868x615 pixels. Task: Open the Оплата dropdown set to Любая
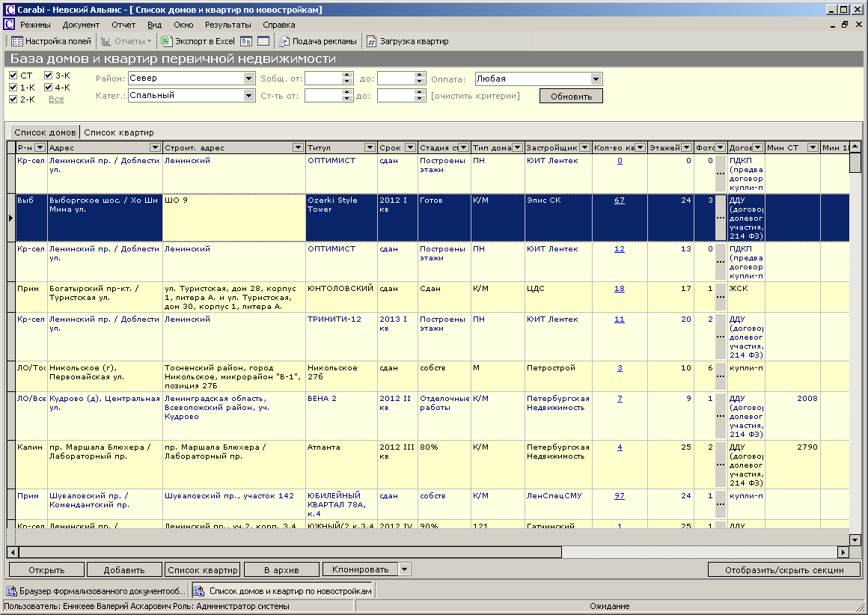coord(596,79)
